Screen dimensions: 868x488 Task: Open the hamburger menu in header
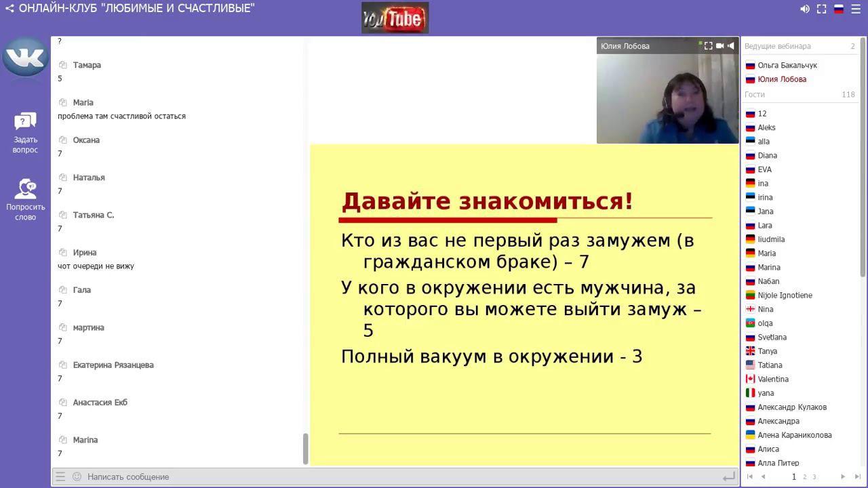tap(856, 9)
